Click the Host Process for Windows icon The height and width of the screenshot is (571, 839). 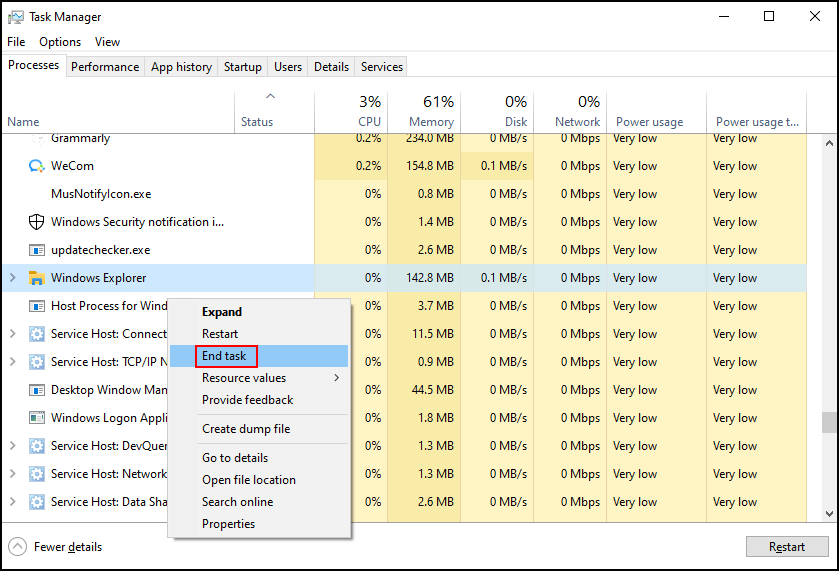point(36,306)
